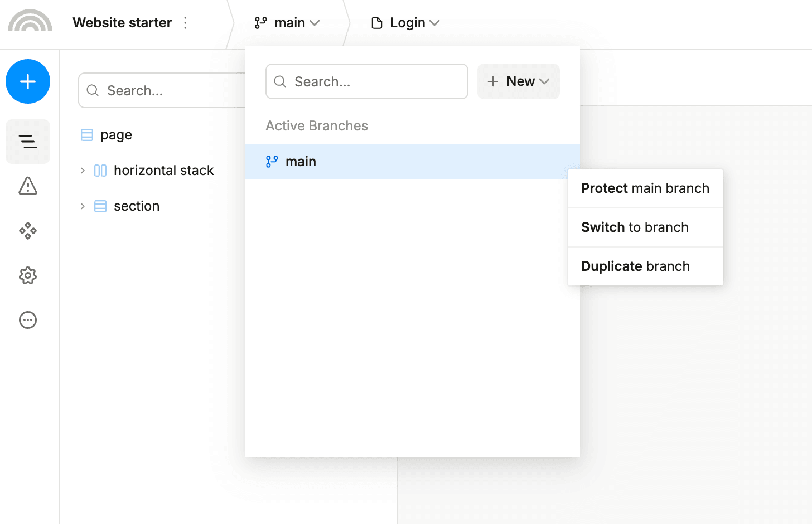The height and width of the screenshot is (524, 812).
Task: Open the layers outline sidebar icon
Action: [28, 142]
